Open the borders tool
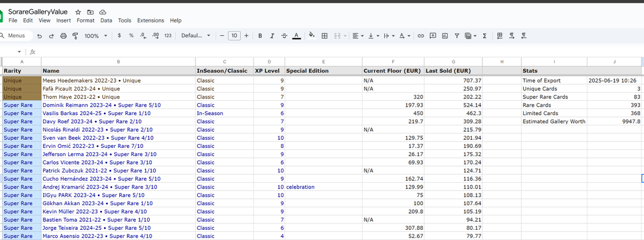This screenshot has width=644, height=240. click(325, 36)
